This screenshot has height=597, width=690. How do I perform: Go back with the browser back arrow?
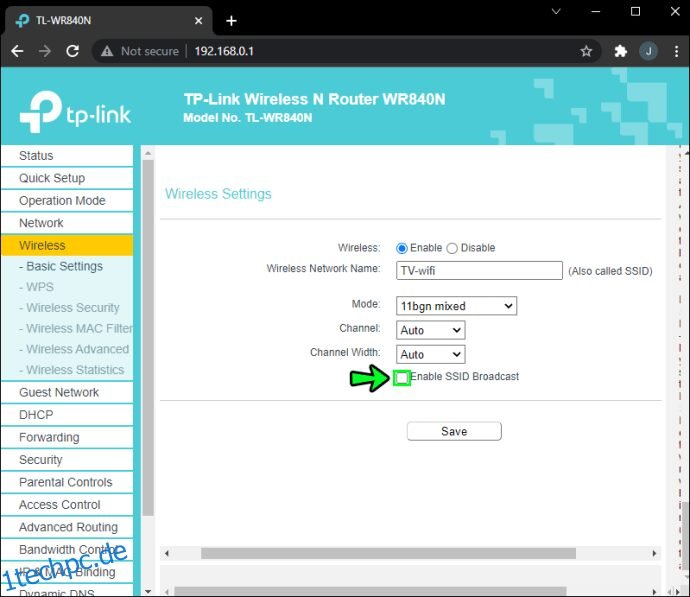pyautogui.click(x=17, y=51)
